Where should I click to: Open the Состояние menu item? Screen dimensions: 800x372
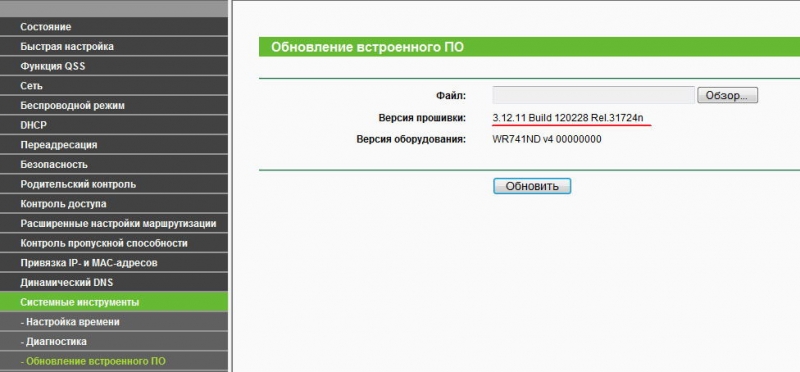pos(114,27)
